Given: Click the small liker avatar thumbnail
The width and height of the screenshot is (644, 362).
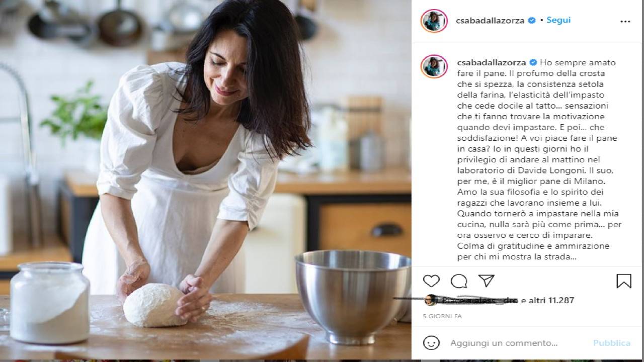Looking at the screenshot, I should click(430, 300).
